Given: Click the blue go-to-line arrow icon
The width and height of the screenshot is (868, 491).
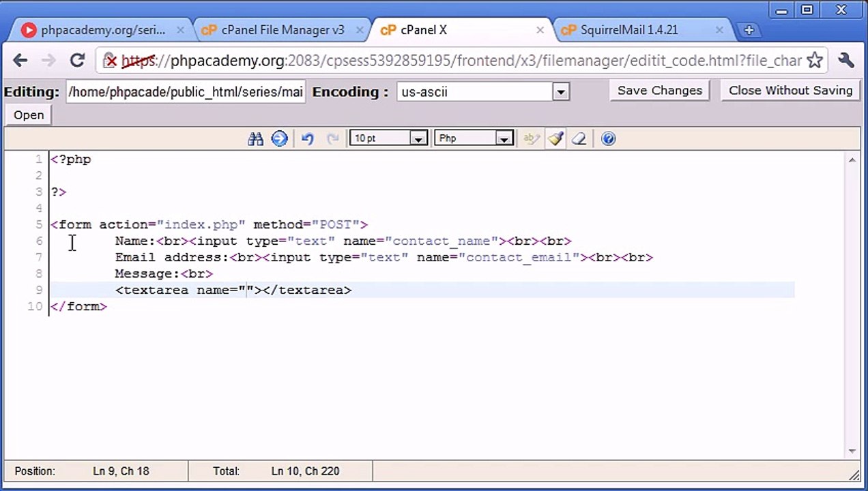Looking at the screenshot, I should tap(279, 138).
